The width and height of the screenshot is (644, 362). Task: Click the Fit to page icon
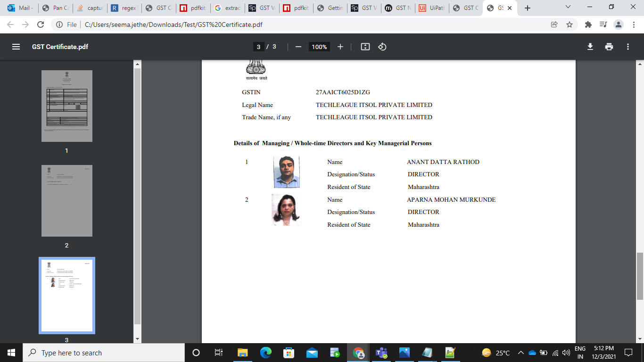pyautogui.click(x=365, y=47)
